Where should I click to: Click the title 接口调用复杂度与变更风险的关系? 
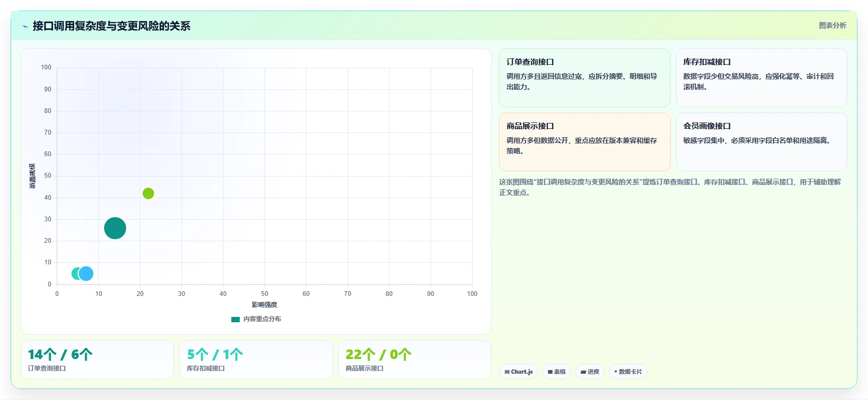click(x=111, y=26)
